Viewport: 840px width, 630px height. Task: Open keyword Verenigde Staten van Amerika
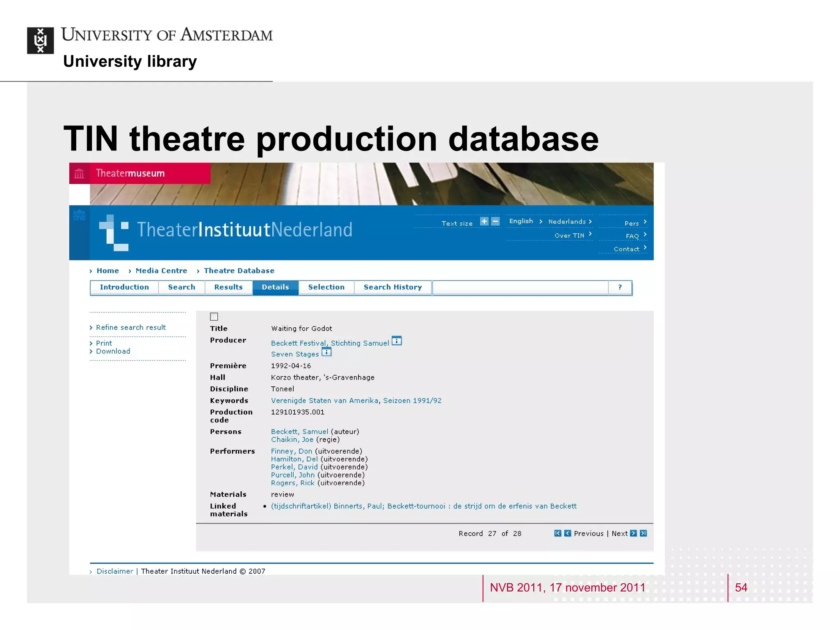[325, 401]
